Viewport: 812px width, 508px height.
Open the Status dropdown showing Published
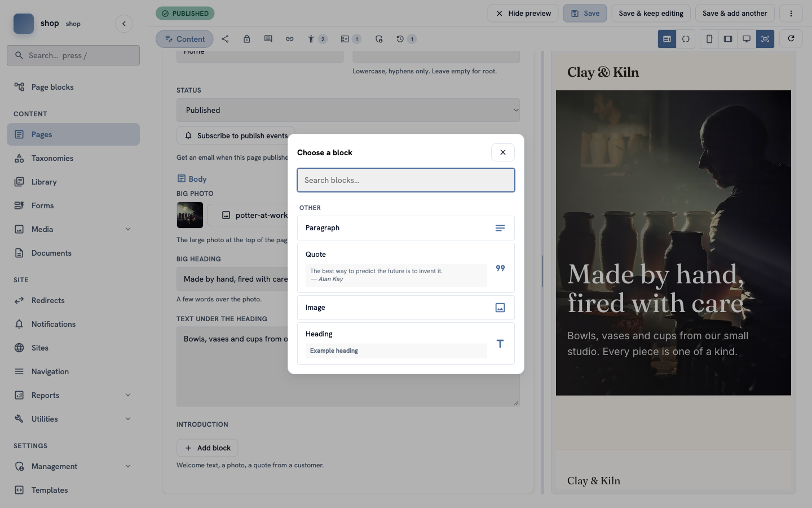click(348, 110)
